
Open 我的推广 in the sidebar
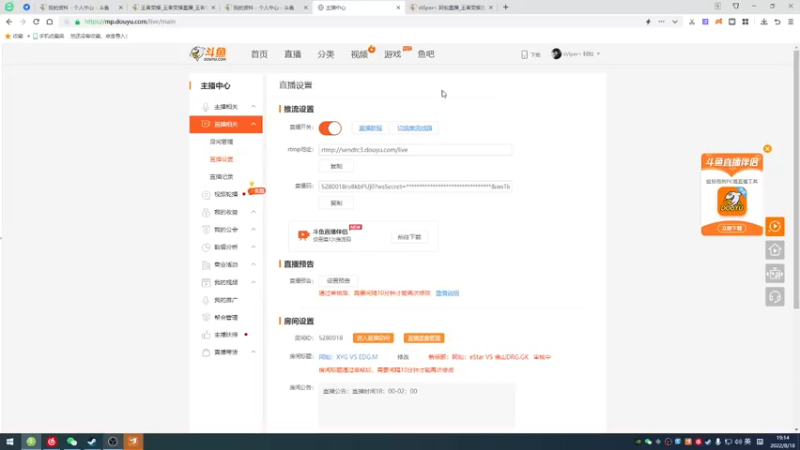point(226,300)
